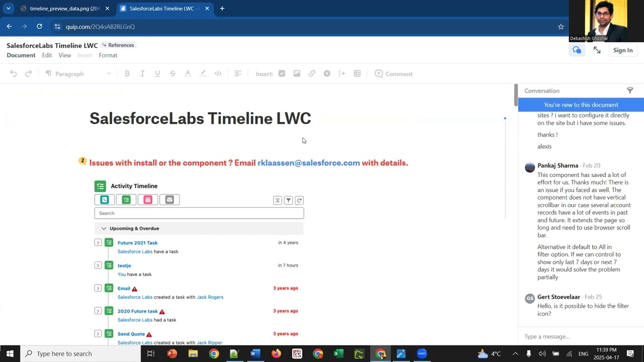The height and width of the screenshot is (362, 644).
Task: Email rklaassen@salesforce.com link
Action: (x=309, y=163)
